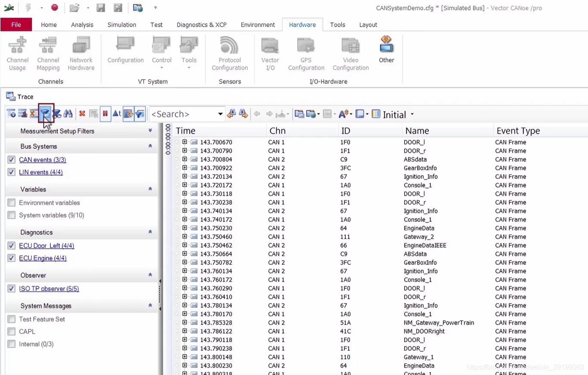Image resolution: width=588 pixels, height=375 pixels.
Task: Click the column layout icon left of Initial
Action: [x=376, y=114]
